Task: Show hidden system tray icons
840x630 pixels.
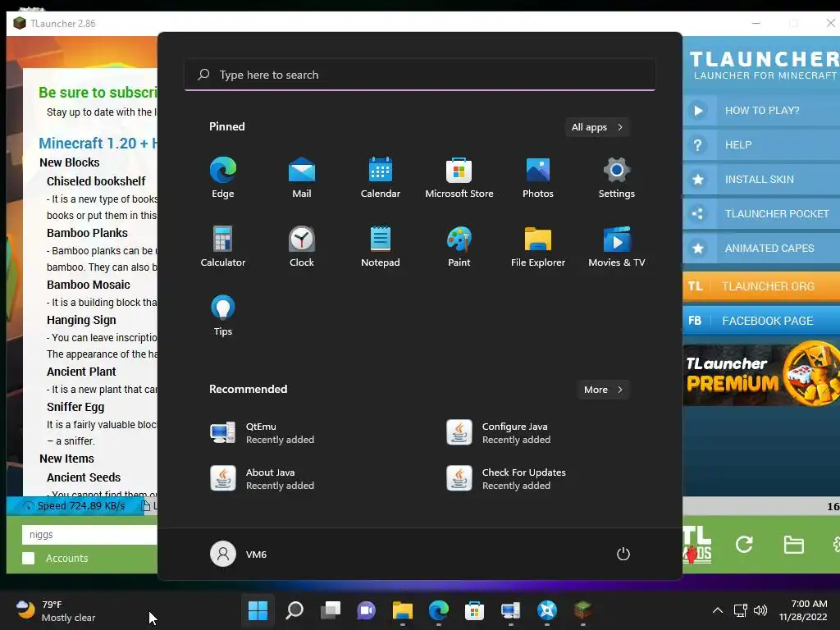Action: click(x=718, y=610)
